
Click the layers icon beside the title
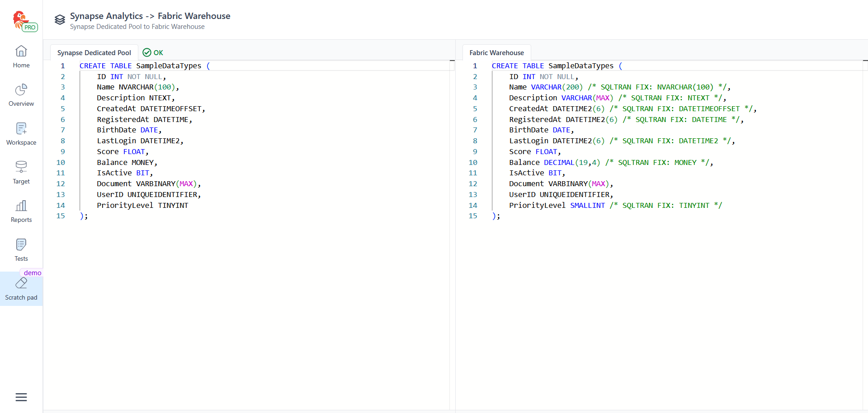[60, 20]
